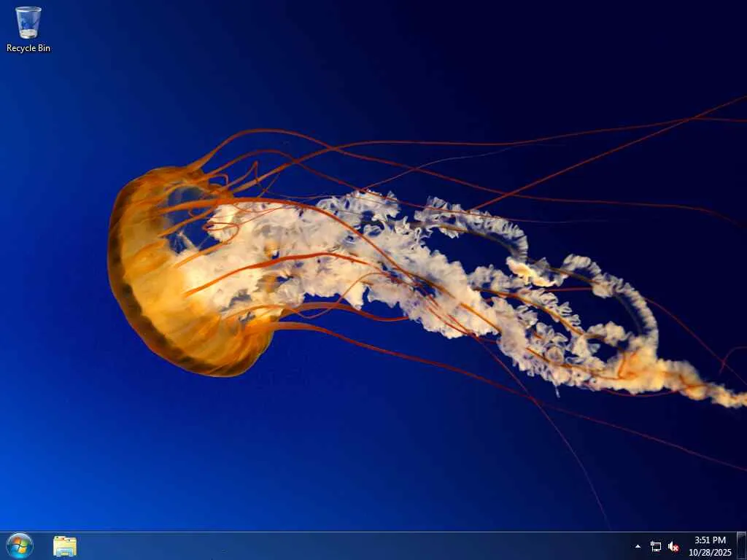Image resolution: width=747 pixels, height=560 pixels.
Task: Show hidden icons in system tray
Action: (x=638, y=546)
